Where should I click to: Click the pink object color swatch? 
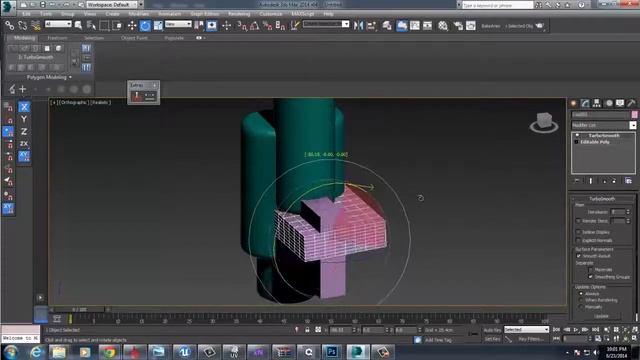(634, 115)
